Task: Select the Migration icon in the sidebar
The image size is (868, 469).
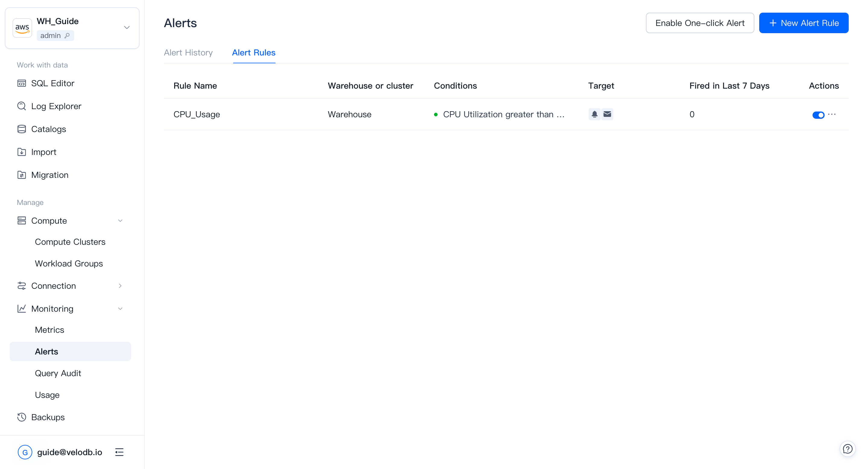Action: click(x=22, y=175)
